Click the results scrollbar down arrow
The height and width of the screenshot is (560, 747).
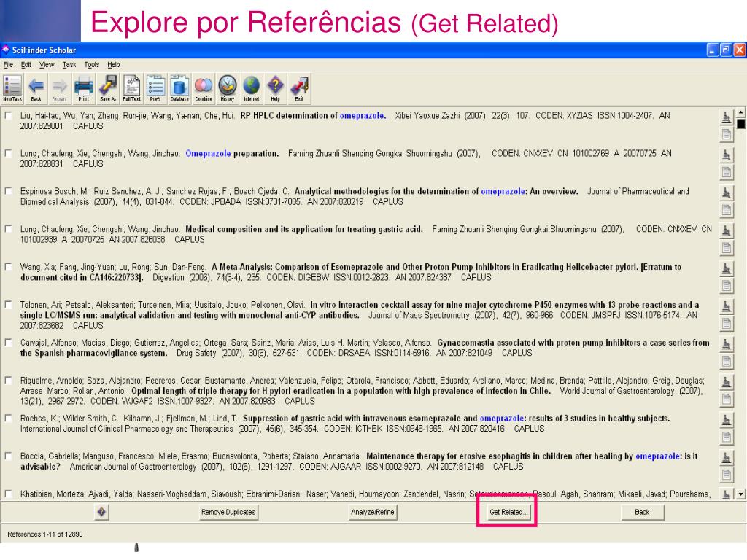tap(741, 494)
